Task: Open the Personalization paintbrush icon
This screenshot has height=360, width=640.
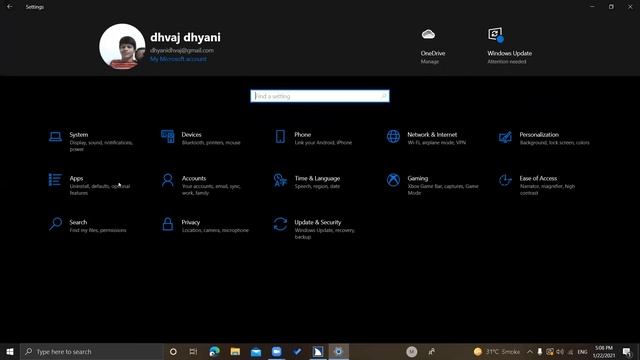Action: pyautogui.click(x=505, y=137)
